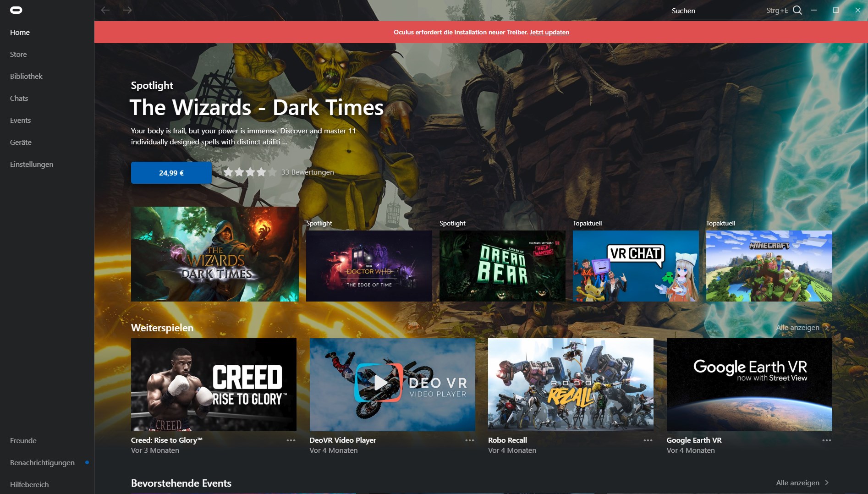Image resolution: width=868 pixels, height=494 pixels.
Task: Click the DeoVR Video Player title text
Action: pyautogui.click(x=343, y=440)
